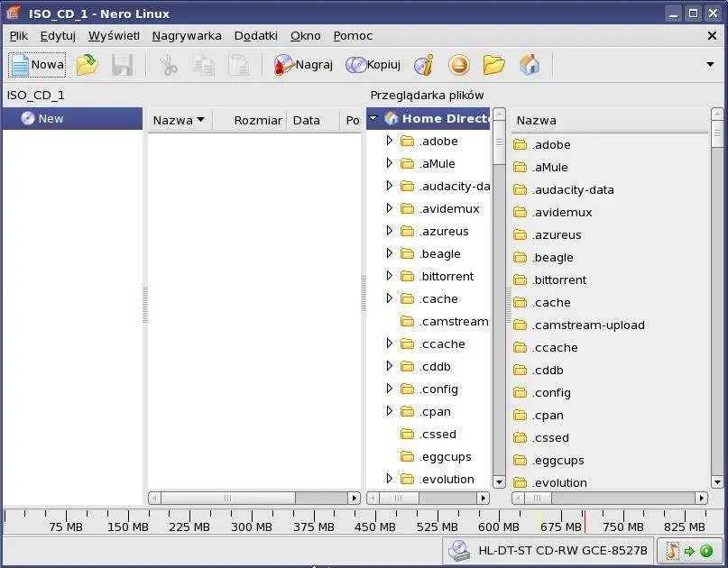
Task: Open the toolbar overflow arrow
Action: [710, 65]
